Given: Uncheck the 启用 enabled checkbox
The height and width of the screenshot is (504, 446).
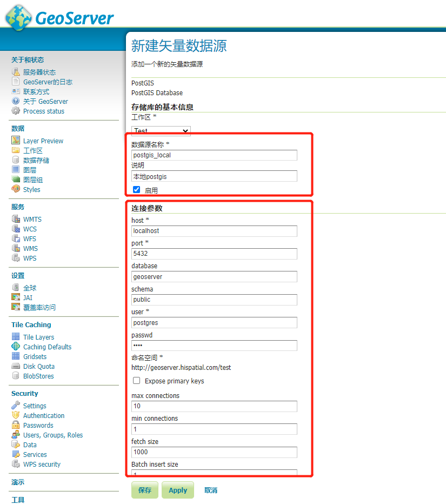Looking at the screenshot, I should [x=137, y=190].
